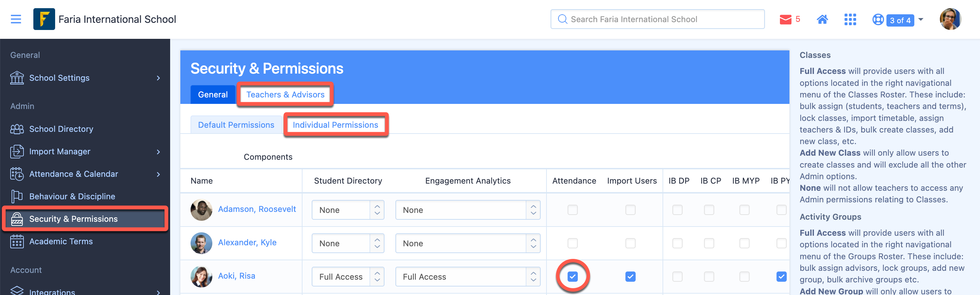
Task: Click the Attendance & Calendar icon
Action: [17, 174]
